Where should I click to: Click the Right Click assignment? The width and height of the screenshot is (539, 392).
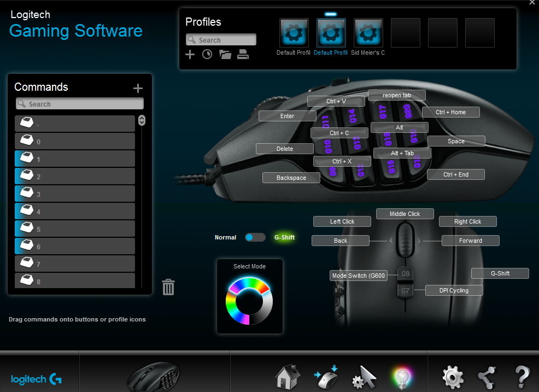tap(468, 221)
